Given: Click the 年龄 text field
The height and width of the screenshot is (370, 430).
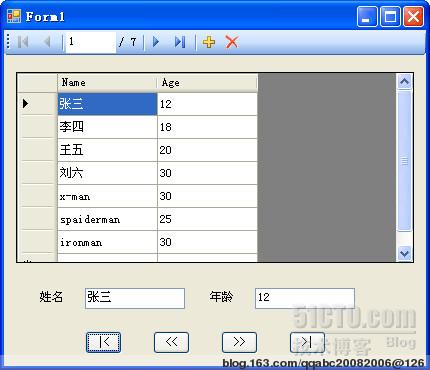Looking at the screenshot, I should [x=305, y=298].
